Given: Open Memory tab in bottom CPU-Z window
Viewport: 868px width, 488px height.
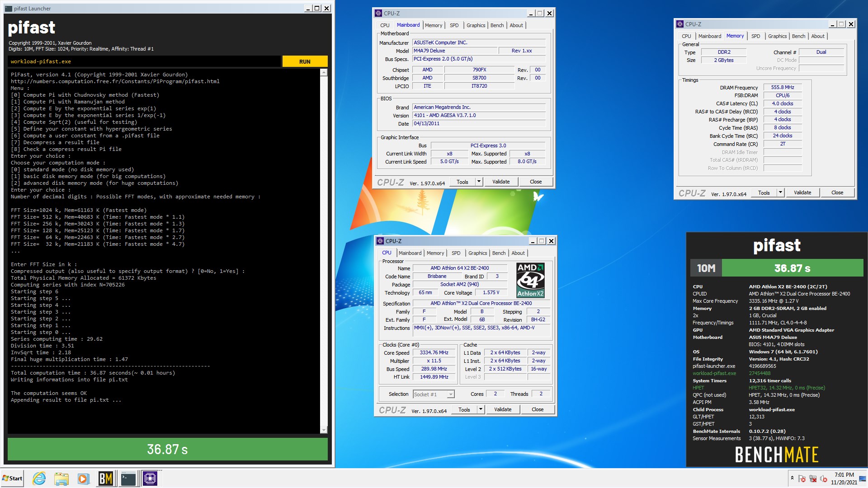Looking at the screenshot, I should coord(435,253).
